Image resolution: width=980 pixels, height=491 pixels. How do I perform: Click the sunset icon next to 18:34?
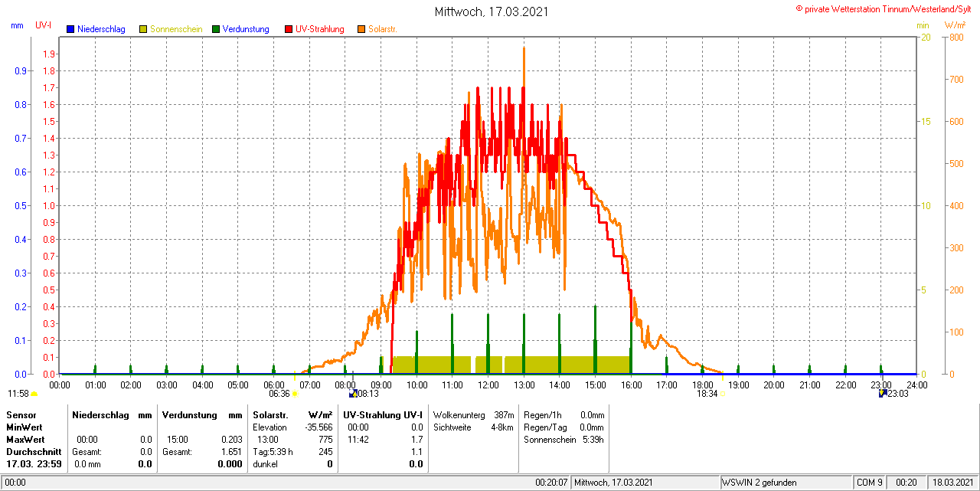coord(722,394)
